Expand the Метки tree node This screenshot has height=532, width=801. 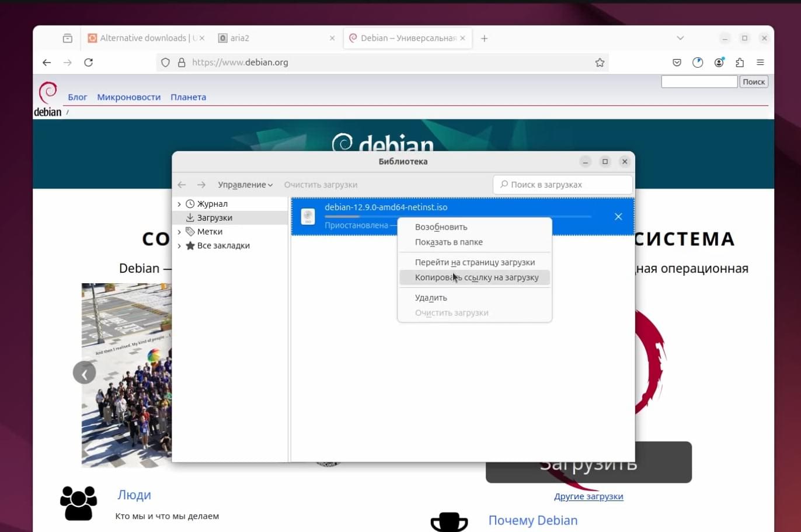tap(179, 232)
